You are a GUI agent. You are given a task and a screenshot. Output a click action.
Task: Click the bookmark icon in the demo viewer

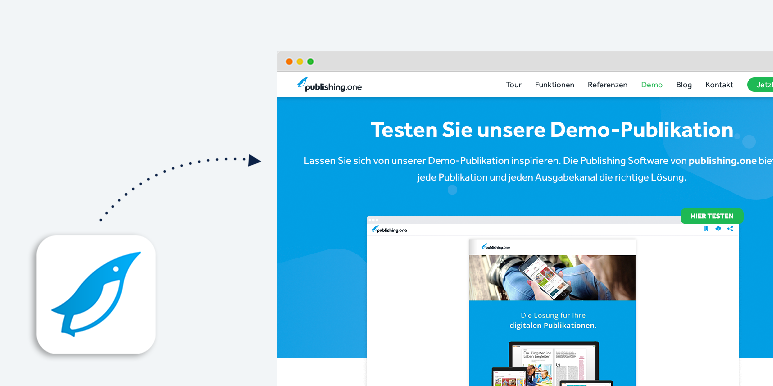706,228
